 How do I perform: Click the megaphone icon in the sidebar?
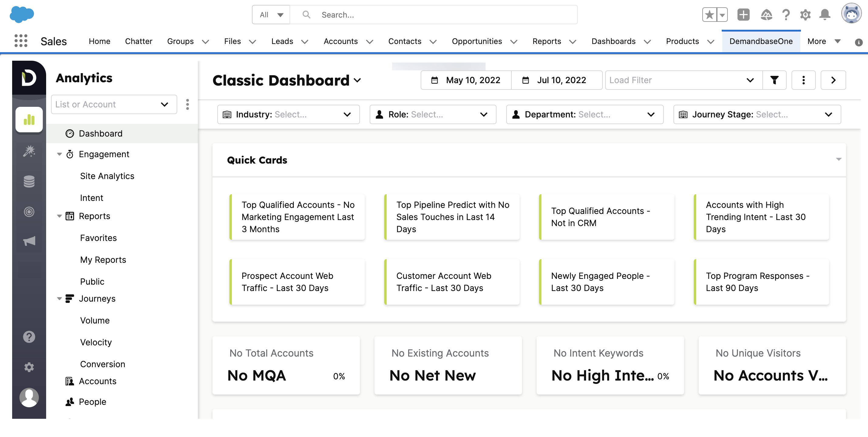point(29,241)
